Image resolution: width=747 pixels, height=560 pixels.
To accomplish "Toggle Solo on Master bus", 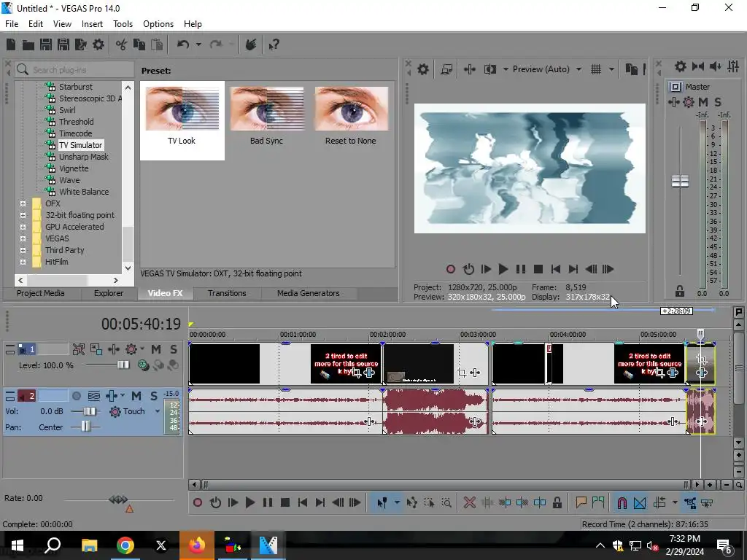I will tap(718, 102).
